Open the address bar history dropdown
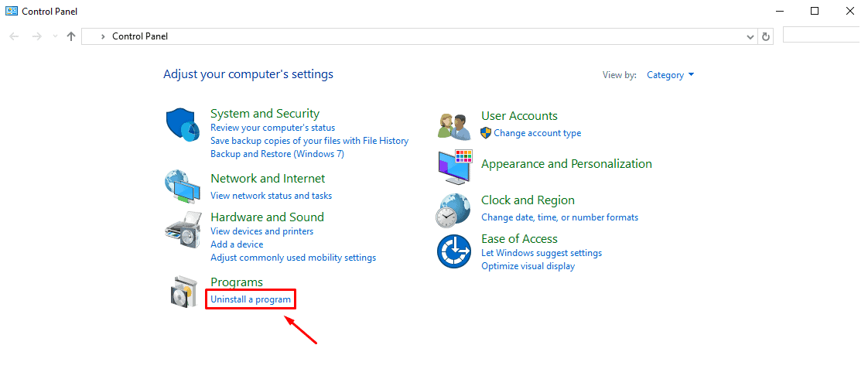 coord(750,36)
